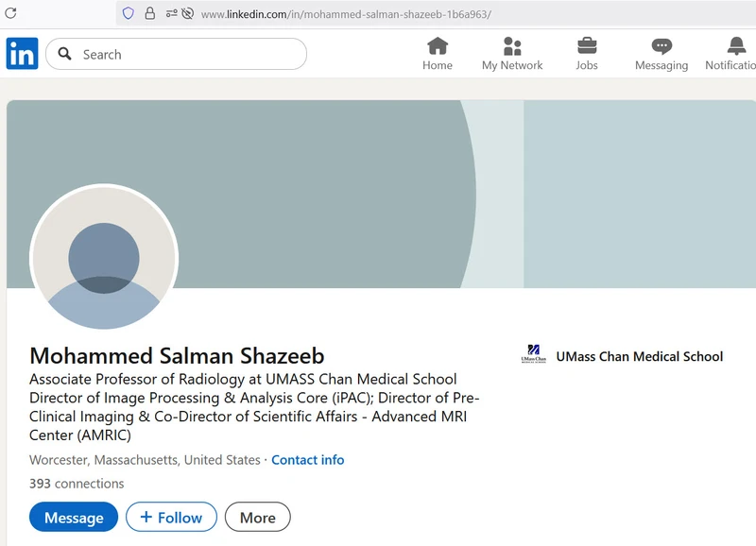
Task: Click the LinkedIn logo icon
Action: coord(22,54)
